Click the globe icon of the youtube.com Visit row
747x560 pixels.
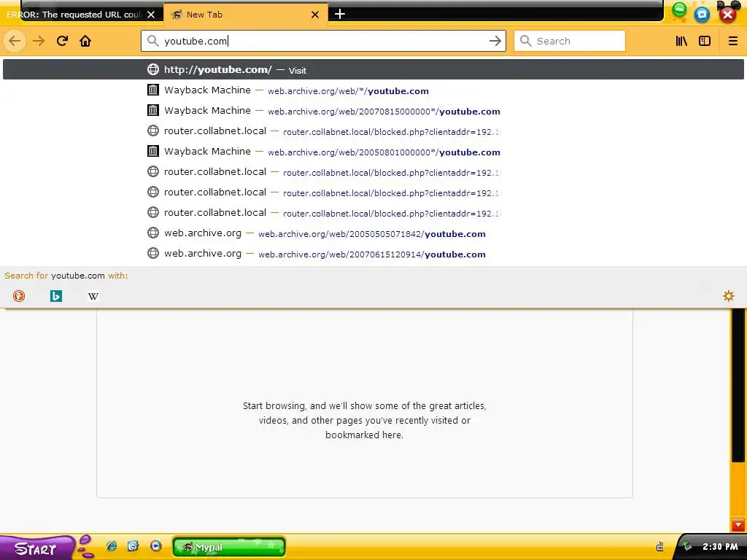click(153, 69)
